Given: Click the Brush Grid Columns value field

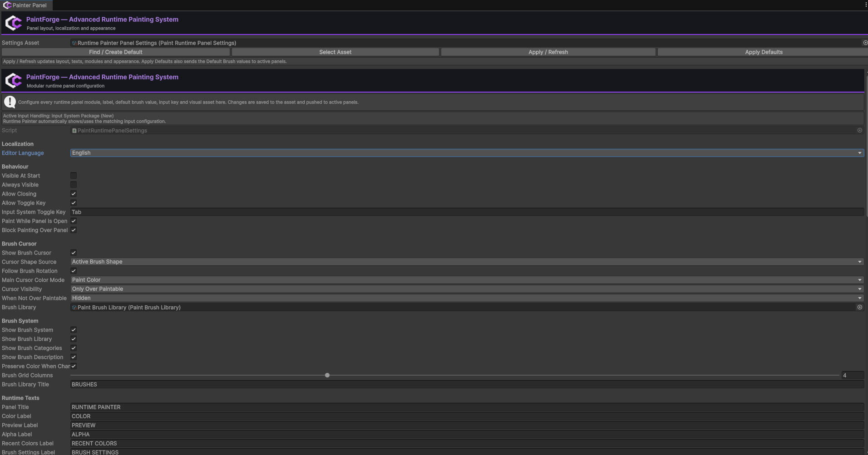Looking at the screenshot, I should 852,375.
